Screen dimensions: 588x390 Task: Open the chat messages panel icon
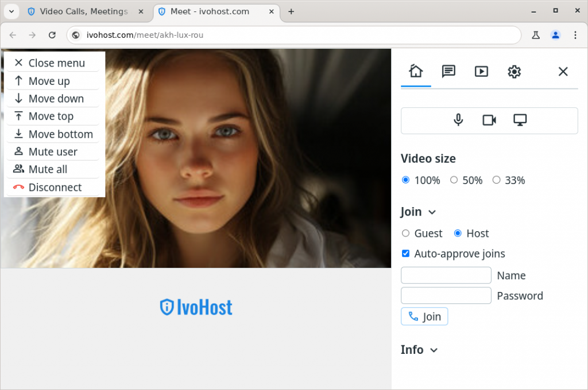pos(448,71)
